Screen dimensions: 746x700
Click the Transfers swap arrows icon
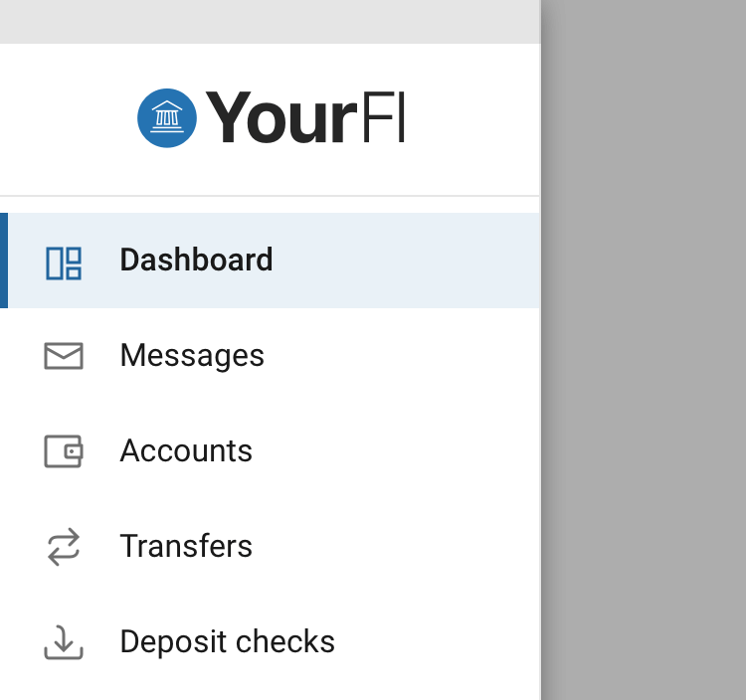(64, 547)
